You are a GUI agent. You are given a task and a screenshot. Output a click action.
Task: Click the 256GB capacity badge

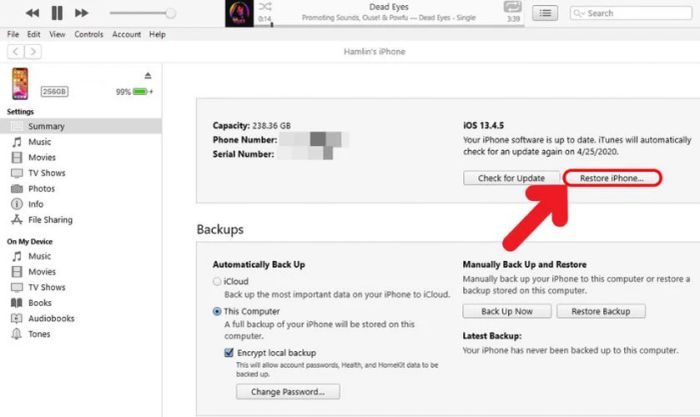pos(54,92)
